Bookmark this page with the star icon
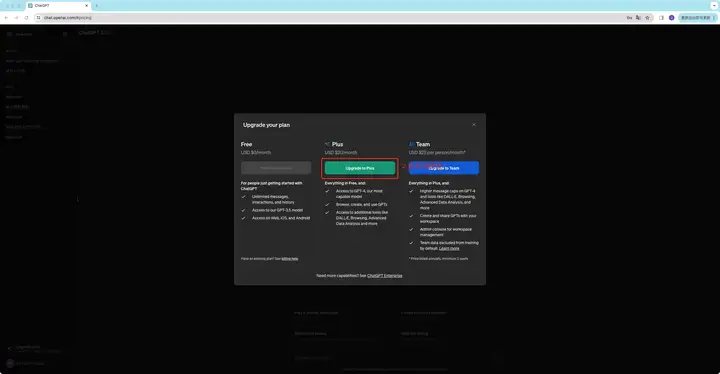The image size is (720, 374). tap(647, 18)
